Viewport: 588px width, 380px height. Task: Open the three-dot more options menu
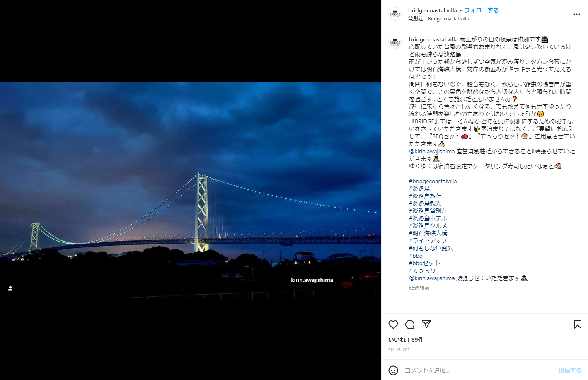[577, 14]
